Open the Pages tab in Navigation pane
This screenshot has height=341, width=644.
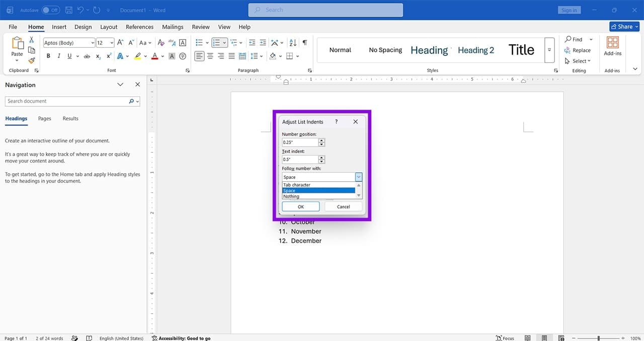45,118
